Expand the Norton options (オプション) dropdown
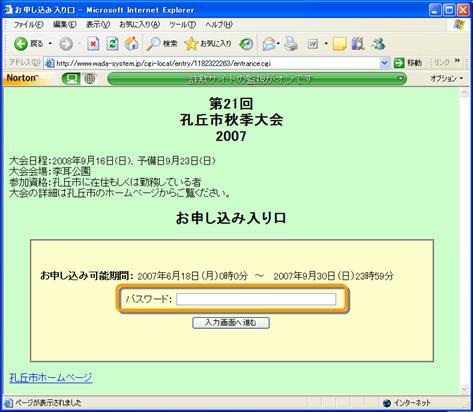The image size is (473, 412). pos(447,79)
